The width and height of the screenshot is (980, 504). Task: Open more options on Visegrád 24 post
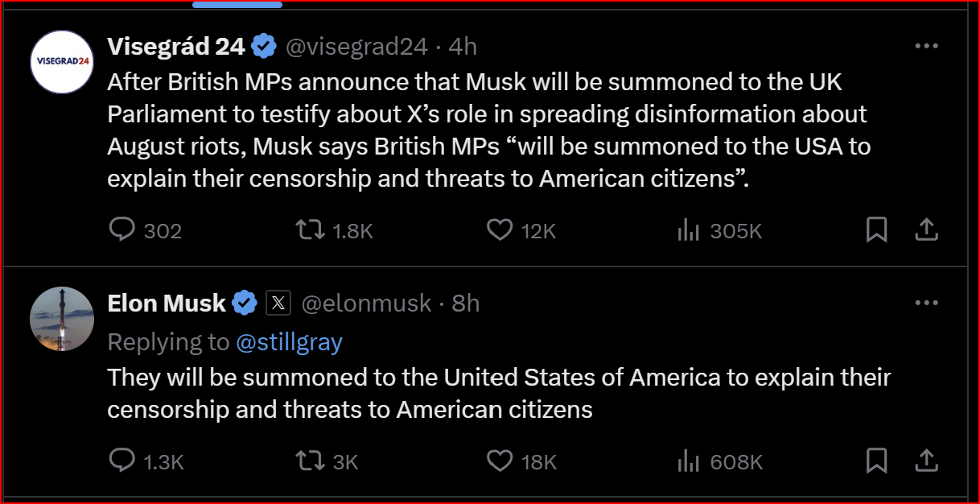[927, 47]
